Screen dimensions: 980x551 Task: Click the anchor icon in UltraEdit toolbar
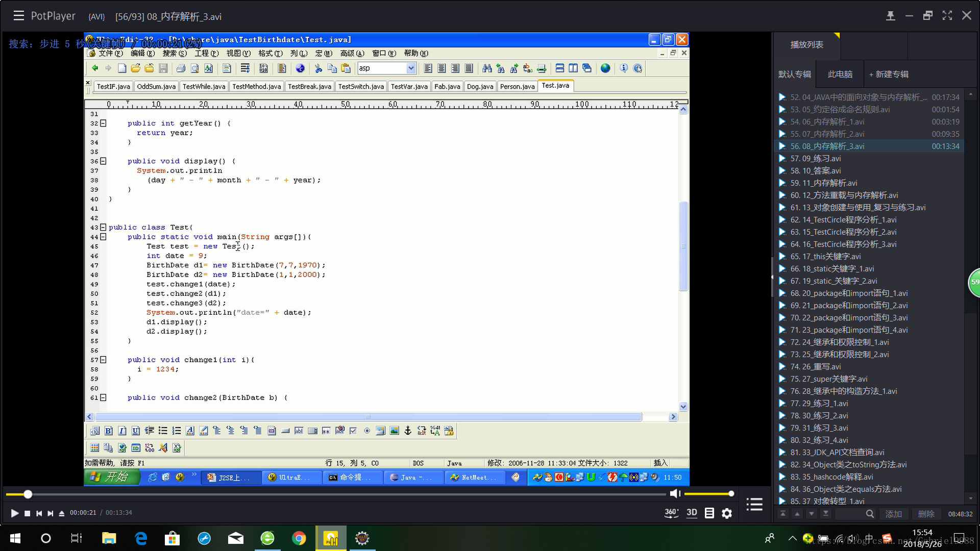tap(408, 431)
